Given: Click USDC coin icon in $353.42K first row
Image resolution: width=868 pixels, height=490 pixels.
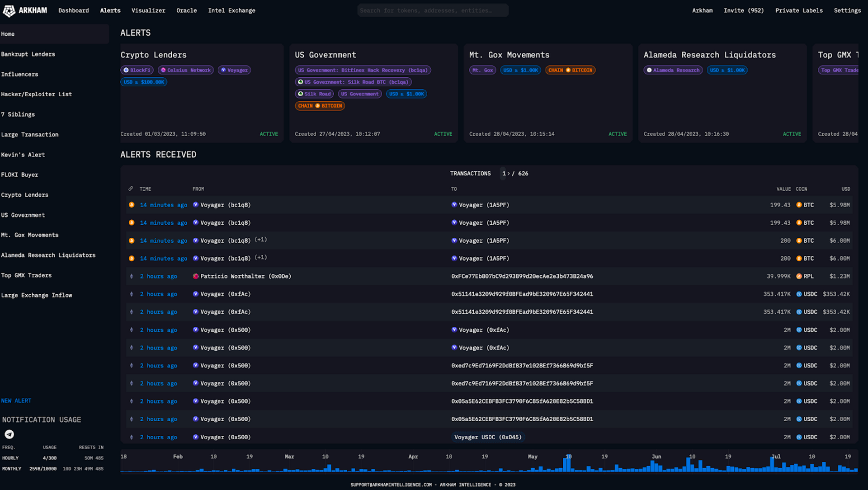Looking at the screenshot, I should tap(799, 294).
